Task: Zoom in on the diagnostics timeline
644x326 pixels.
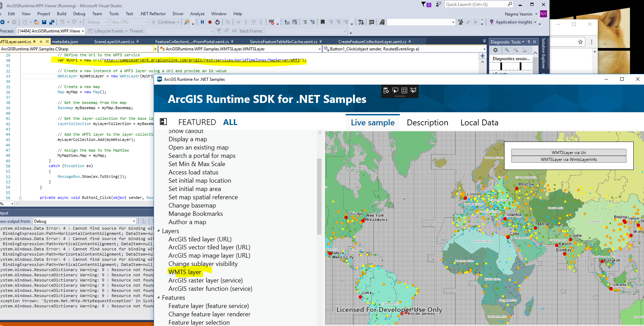Action: tap(507, 50)
